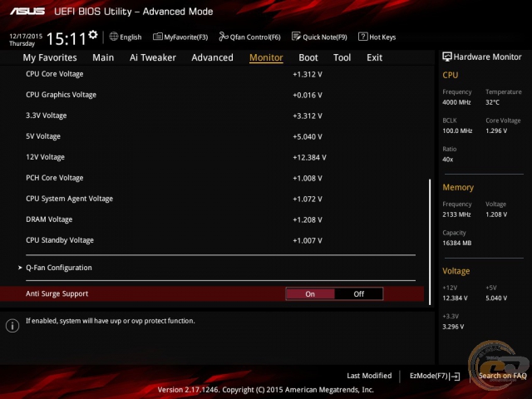Click the EzMode exit arrow icon
Image resolution: width=532 pixels, height=399 pixels.
coord(456,377)
